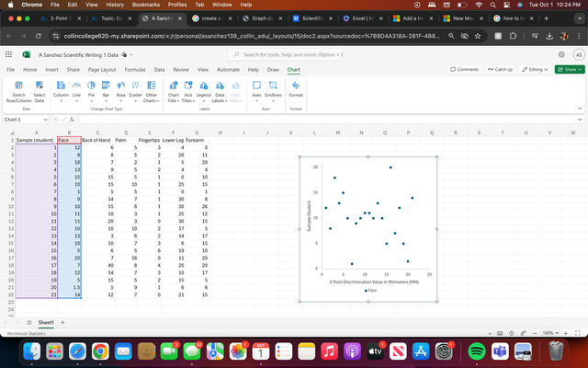The height and width of the screenshot is (368, 588).
Task: Expand the Share button dropdown
Action: (580, 70)
